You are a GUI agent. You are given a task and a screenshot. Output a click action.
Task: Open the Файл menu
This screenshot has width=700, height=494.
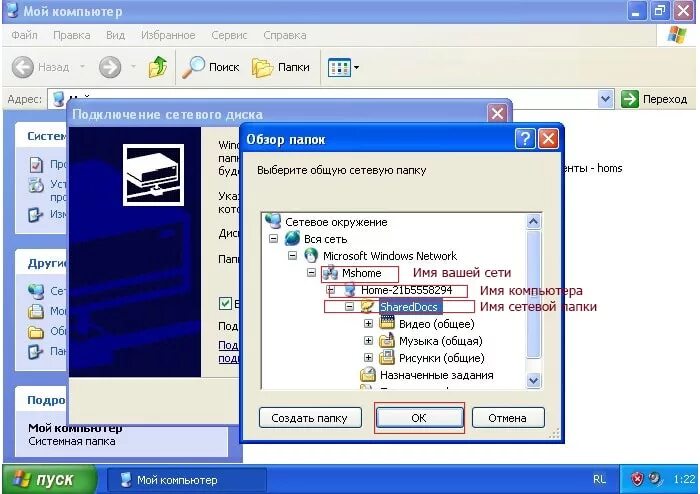point(24,35)
